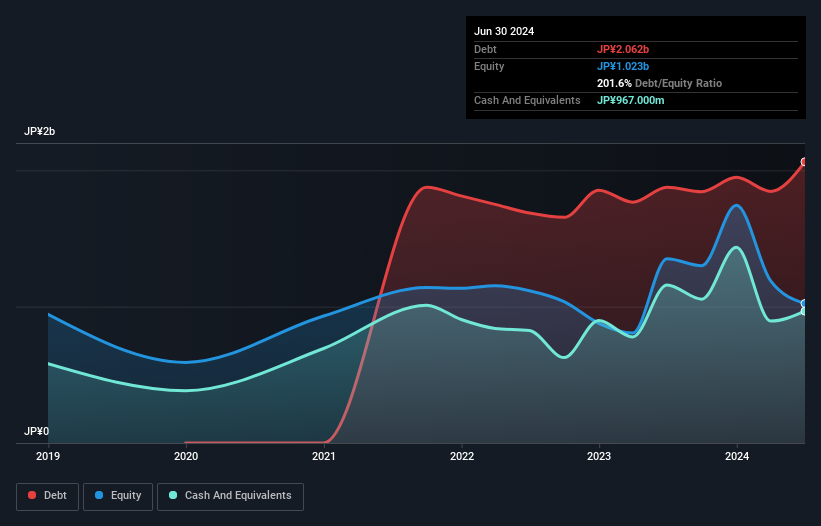The height and width of the screenshot is (526, 821).
Task: Click the 2020 x-axis label
Action: (186, 456)
